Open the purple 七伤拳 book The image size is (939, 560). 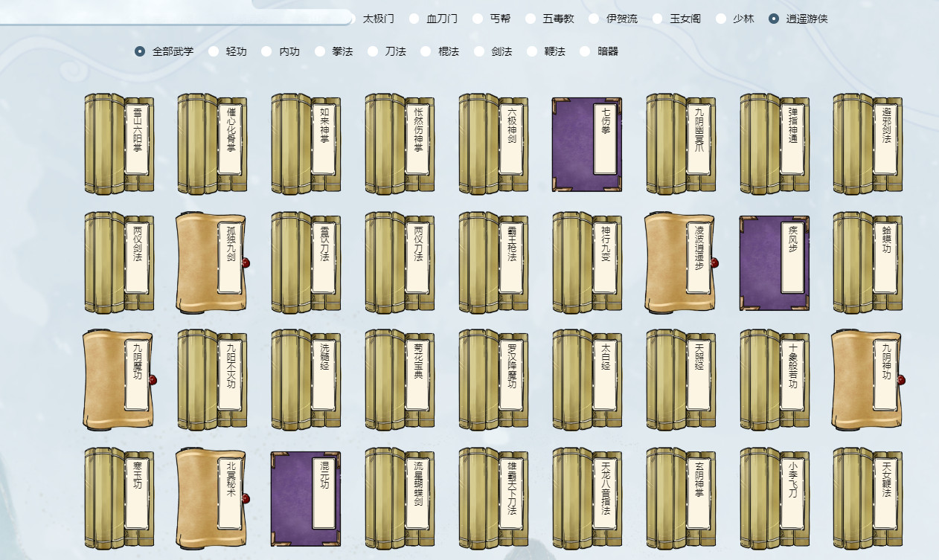pos(586,144)
